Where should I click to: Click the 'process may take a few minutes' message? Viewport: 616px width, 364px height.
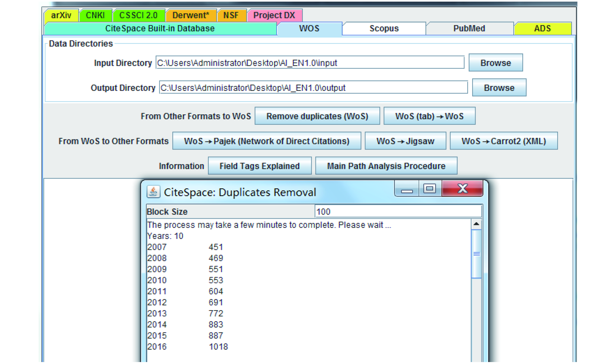point(269,225)
